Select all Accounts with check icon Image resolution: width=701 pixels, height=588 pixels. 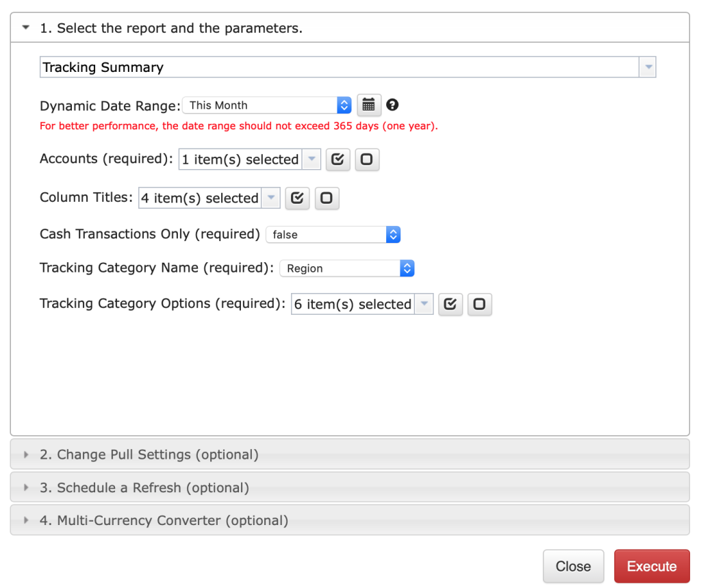tap(337, 159)
